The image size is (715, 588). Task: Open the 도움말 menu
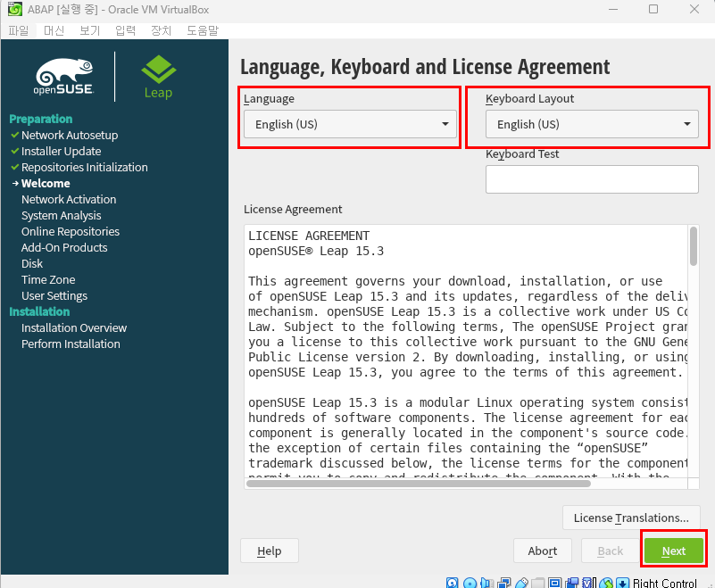203,30
